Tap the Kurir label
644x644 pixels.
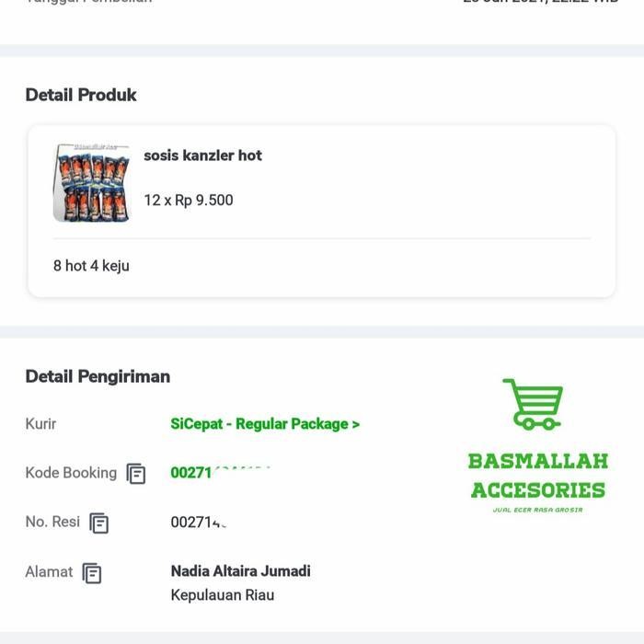coord(40,424)
